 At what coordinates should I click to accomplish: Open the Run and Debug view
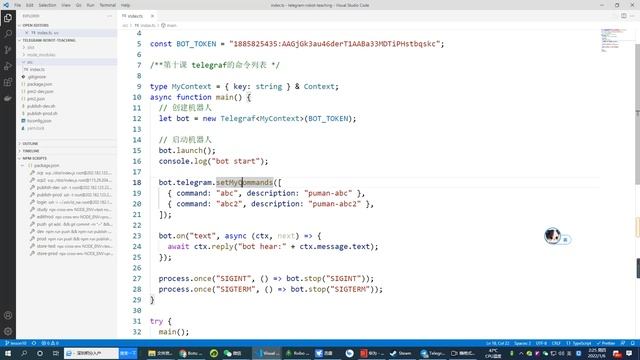pos(8,66)
